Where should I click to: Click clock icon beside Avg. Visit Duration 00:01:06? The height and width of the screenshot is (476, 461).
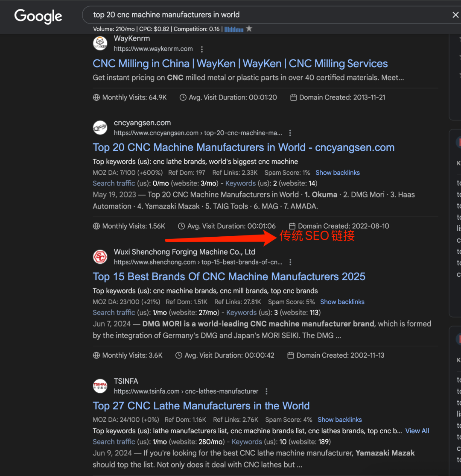pos(181,226)
